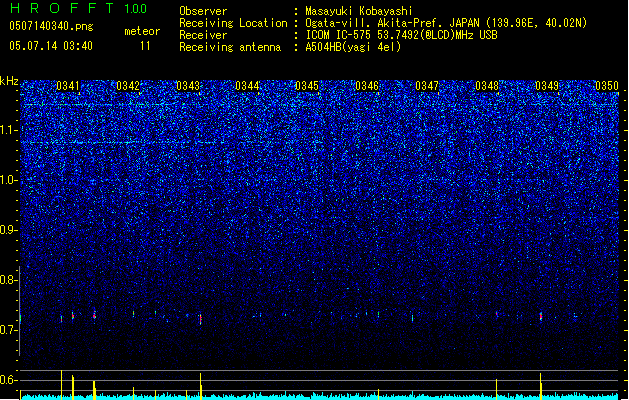This screenshot has height=400, width=629.
Task: Click the 1.0 kHz axis label
Action: pyautogui.click(x=9, y=180)
